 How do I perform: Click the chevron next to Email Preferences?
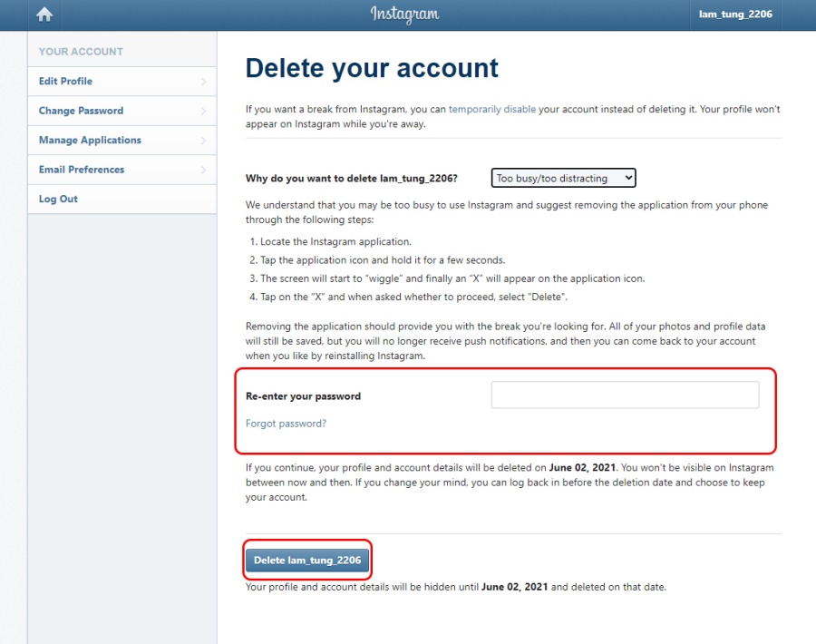click(203, 170)
